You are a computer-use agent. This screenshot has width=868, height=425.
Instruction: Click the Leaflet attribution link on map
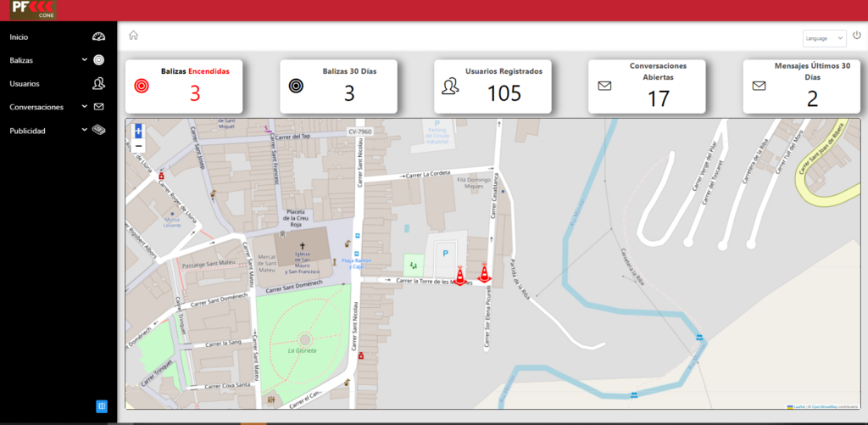click(798, 406)
